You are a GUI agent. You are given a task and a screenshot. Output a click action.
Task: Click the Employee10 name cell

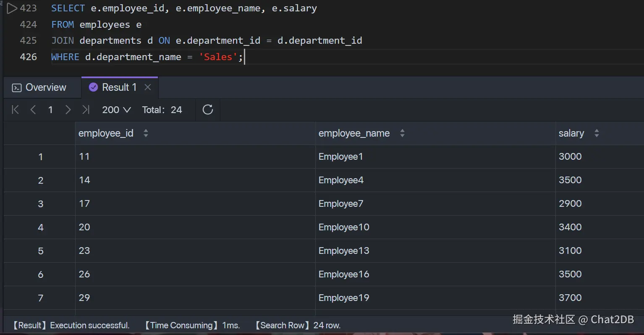(435, 227)
